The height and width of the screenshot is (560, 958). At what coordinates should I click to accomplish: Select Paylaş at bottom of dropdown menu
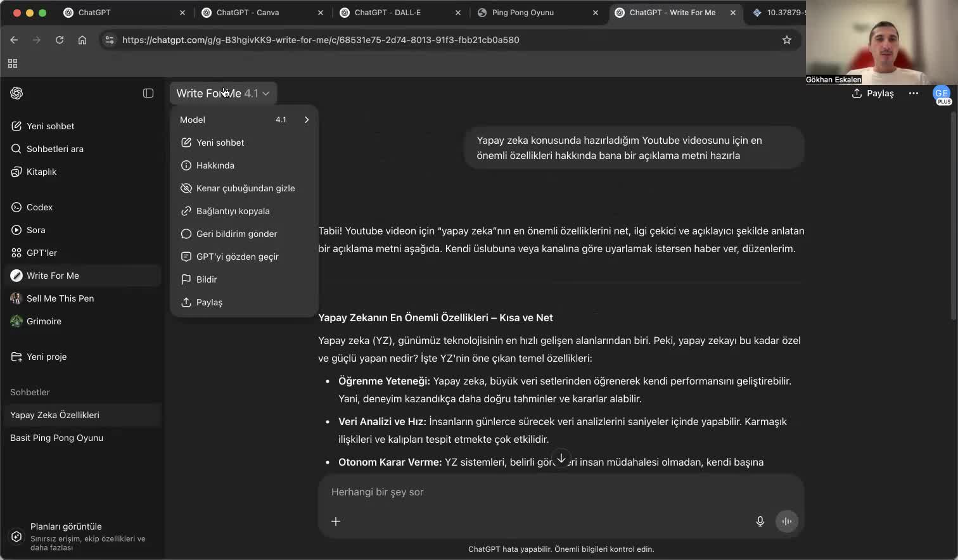pyautogui.click(x=244, y=302)
